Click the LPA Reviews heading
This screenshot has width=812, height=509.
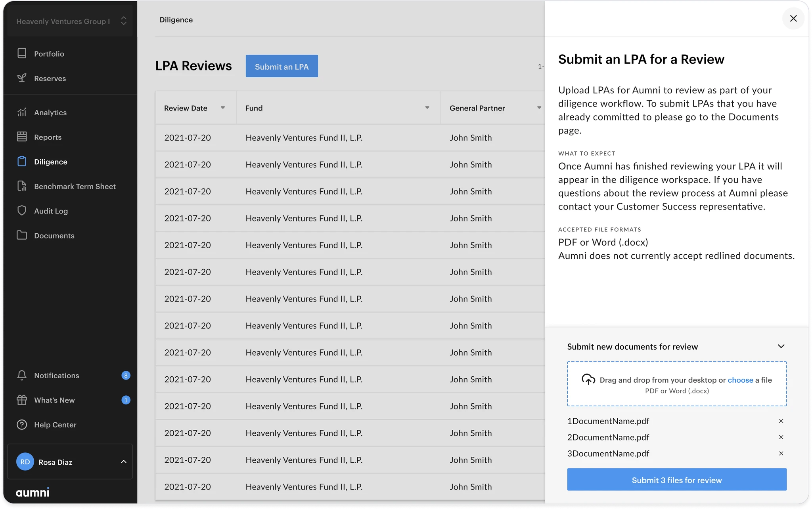[x=193, y=66]
